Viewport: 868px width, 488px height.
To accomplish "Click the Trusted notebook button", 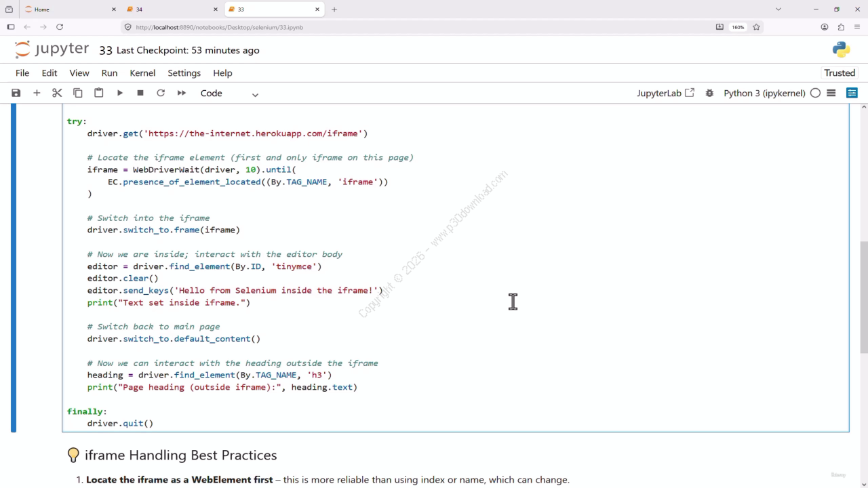I will point(840,73).
